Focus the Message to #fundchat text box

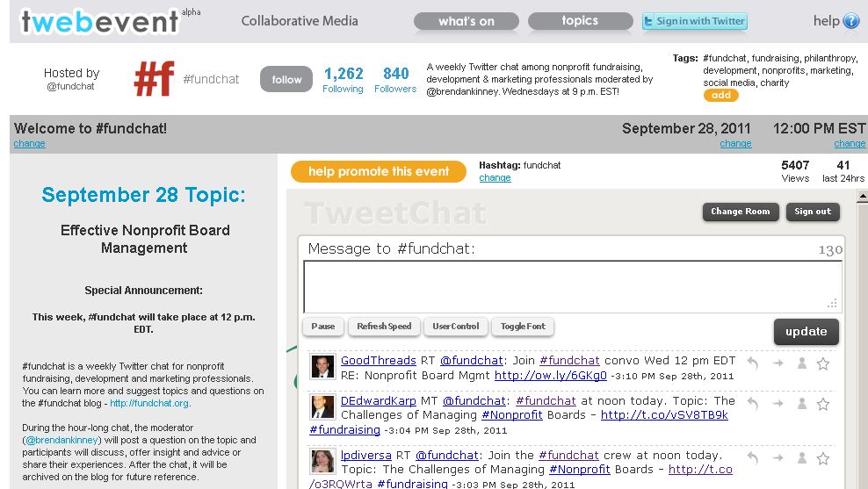coord(573,286)
